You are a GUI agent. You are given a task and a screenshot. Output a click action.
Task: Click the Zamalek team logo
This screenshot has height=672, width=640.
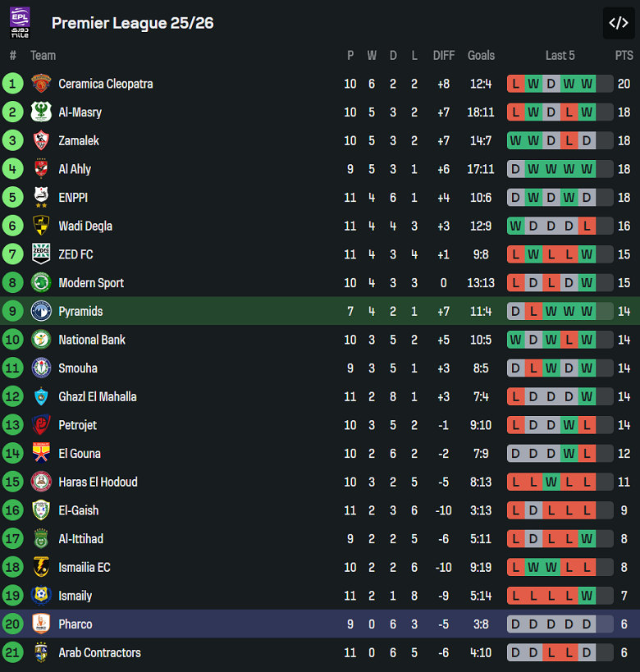(x=41, y=140)
